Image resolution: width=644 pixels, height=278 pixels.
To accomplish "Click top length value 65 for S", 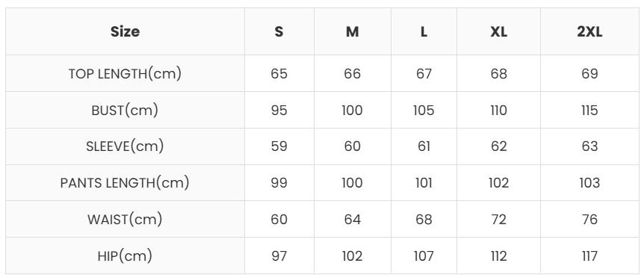I will point(279,74).
